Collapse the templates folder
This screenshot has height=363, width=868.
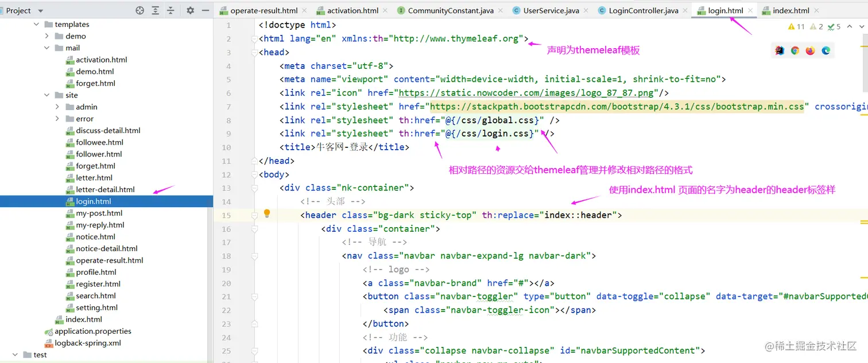pos(36,24)
